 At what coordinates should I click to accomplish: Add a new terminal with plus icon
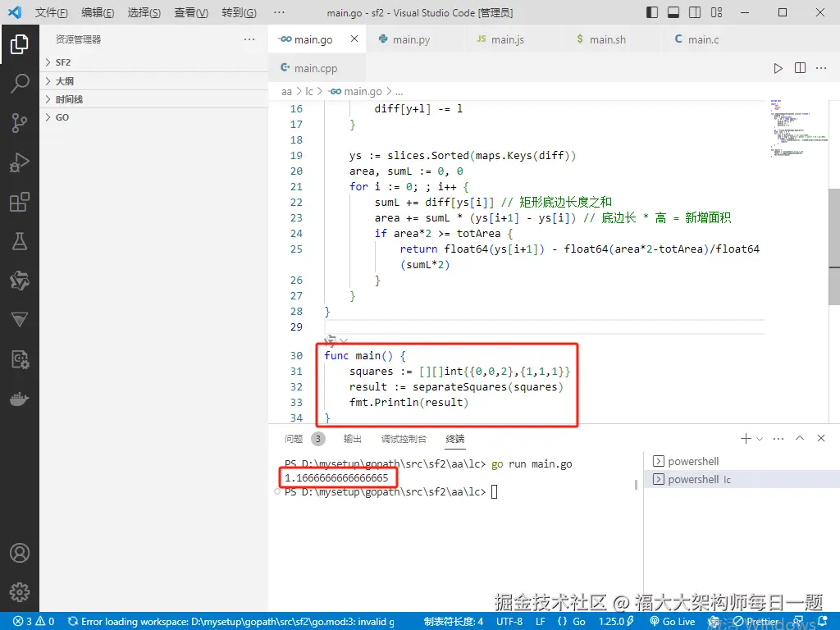point(745,439)
